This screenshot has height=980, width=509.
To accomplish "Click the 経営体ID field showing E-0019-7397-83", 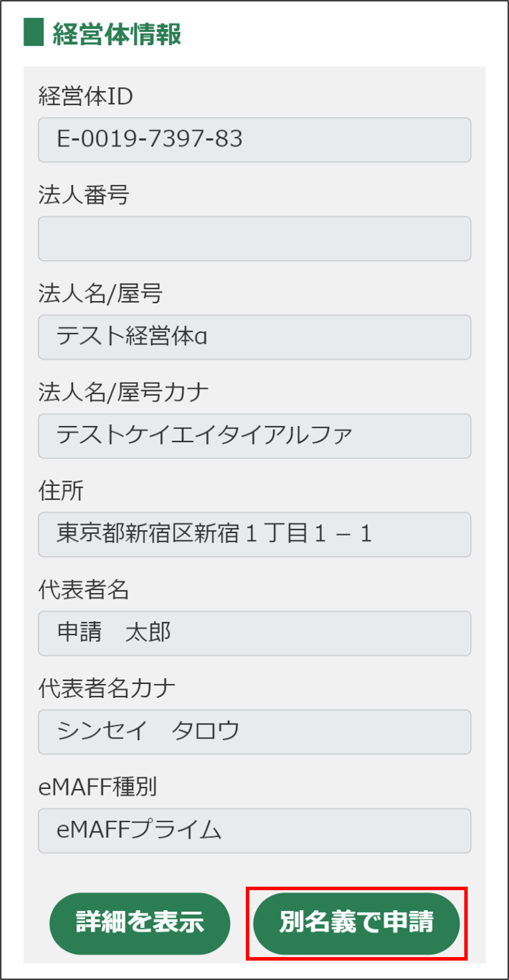I will 254,139.
